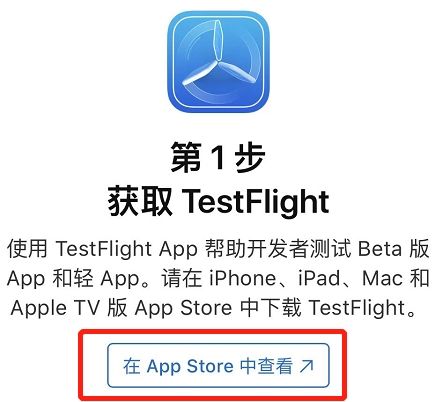Click the propeller hub in TestFlight icon
The width and height of the screenshot is (443, 402).
click(x=218, y=62)
